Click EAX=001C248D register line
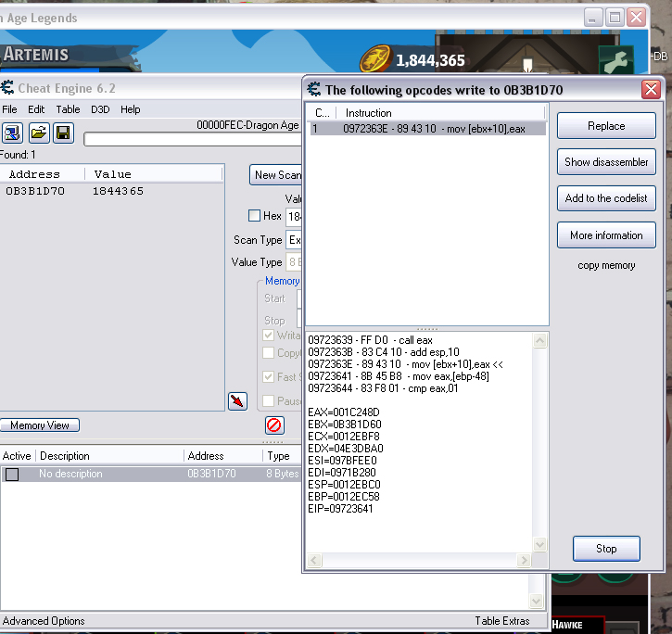The width and height of the screenshot is (672, 634). [344, 412]
